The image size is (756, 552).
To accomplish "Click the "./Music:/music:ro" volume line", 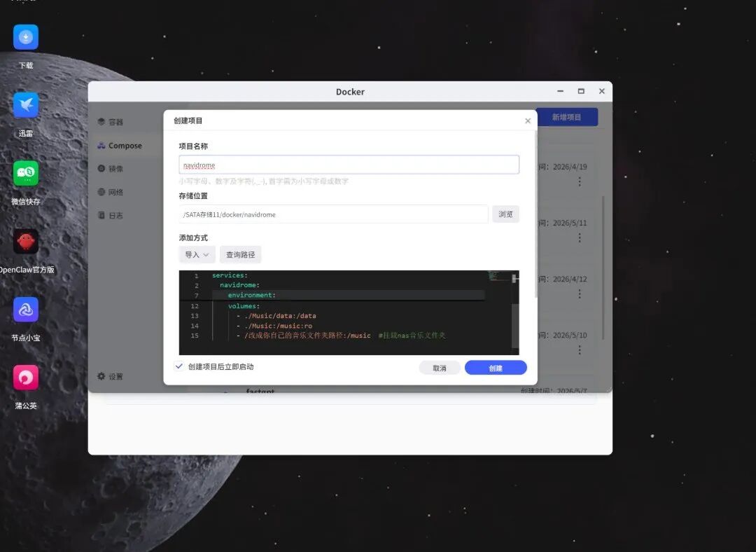I will 274,326.
